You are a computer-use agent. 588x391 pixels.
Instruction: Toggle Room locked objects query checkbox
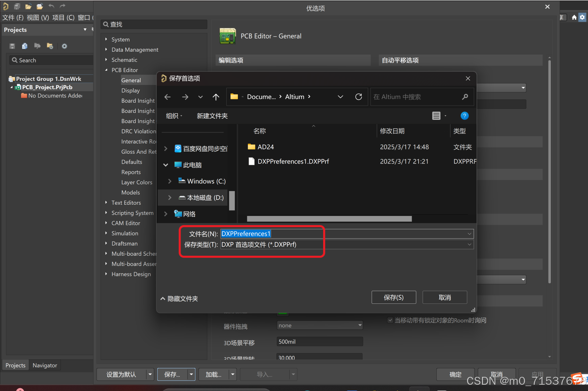(x=390, y=320)
